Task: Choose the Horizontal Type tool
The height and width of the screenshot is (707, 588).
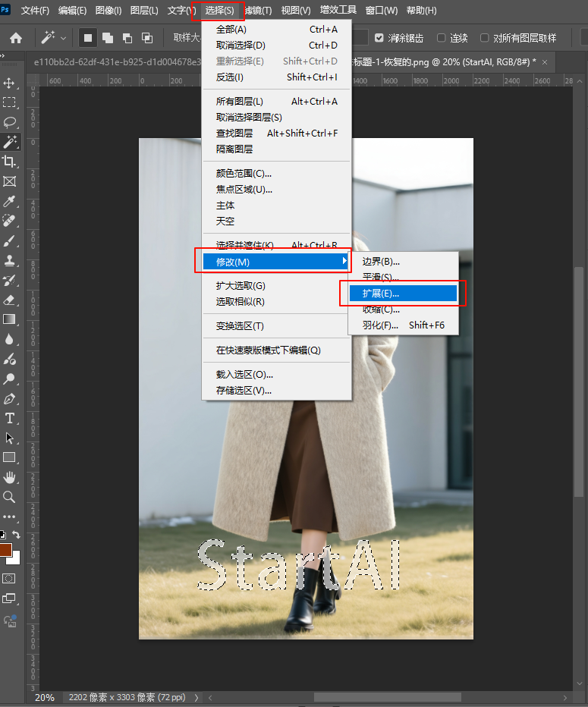Action: pos(10,418)
